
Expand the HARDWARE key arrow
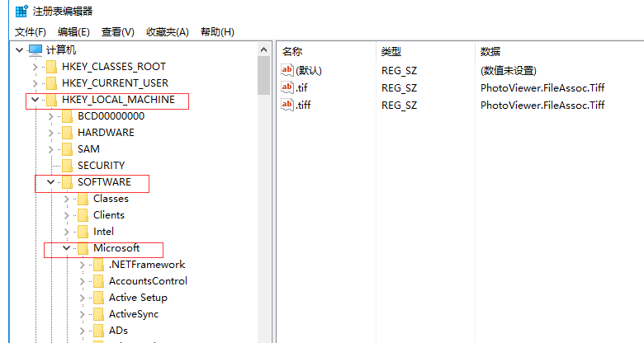click(51, 133)
